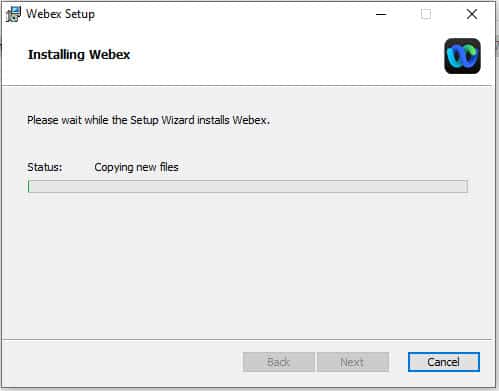Minimize the Webex Setup window
This screenshot has height=391, width=499.
pyautogui.click(x=381, y=14)
